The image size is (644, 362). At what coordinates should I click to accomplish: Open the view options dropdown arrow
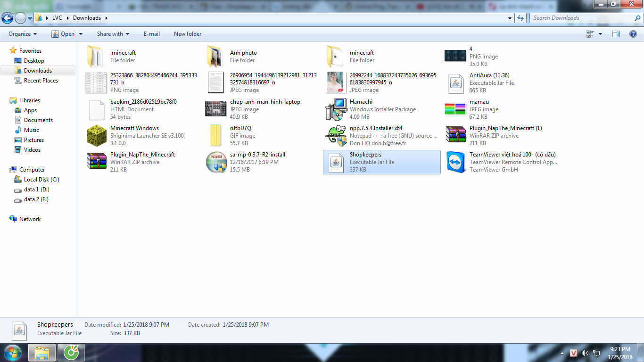click(600, 34)
